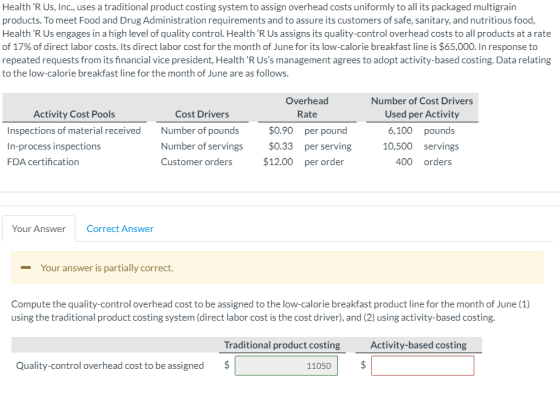The image size is (560, 393).
Task: Click the 'per order' rate unit
Action: click(x=324, y=162)
